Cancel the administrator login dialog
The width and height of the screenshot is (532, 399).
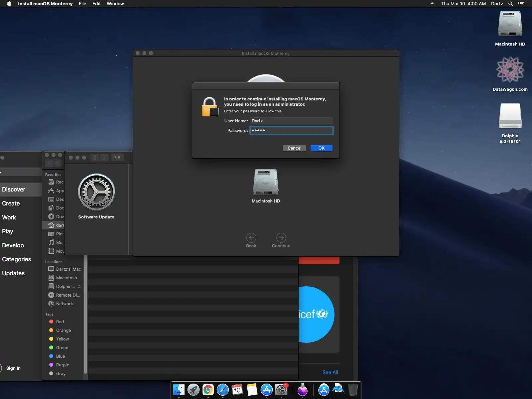[294, 148]
